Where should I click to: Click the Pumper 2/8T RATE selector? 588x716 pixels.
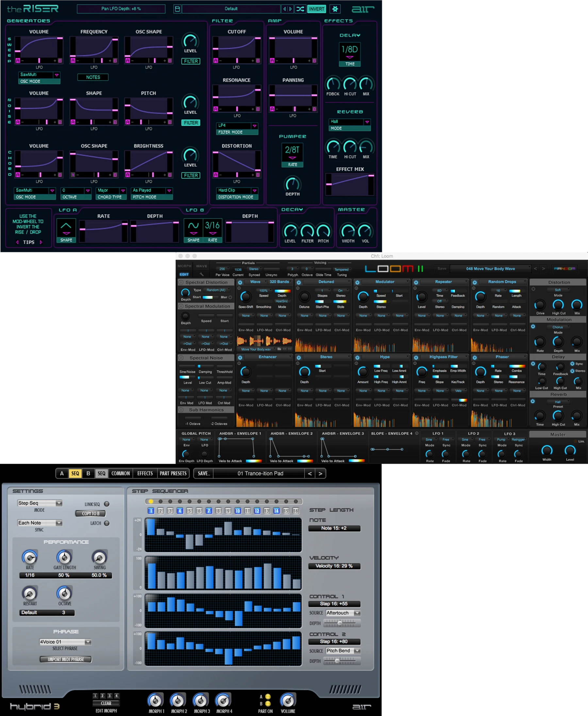(292, 155)
